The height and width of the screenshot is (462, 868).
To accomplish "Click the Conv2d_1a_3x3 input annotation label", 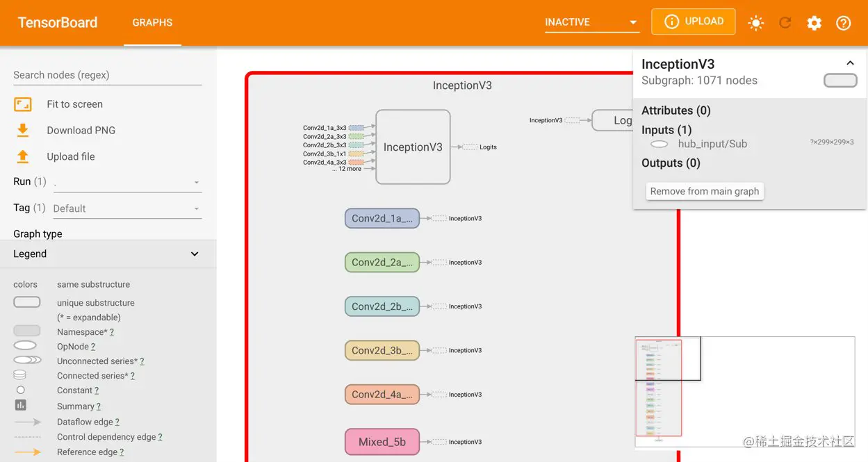I will click(x=325, y=128).
